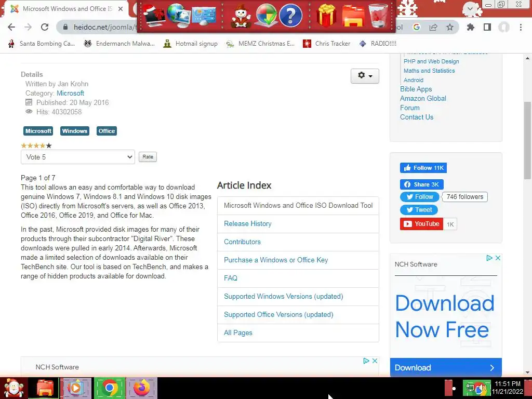532x399 pixels.
Task: Open the Chrome three-dot menu
Action: (x=521, y=27)
